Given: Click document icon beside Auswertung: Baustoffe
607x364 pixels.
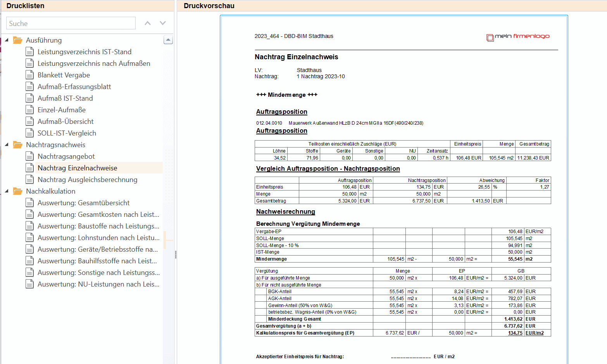Looking at the screenshot, I should (29, 226).
